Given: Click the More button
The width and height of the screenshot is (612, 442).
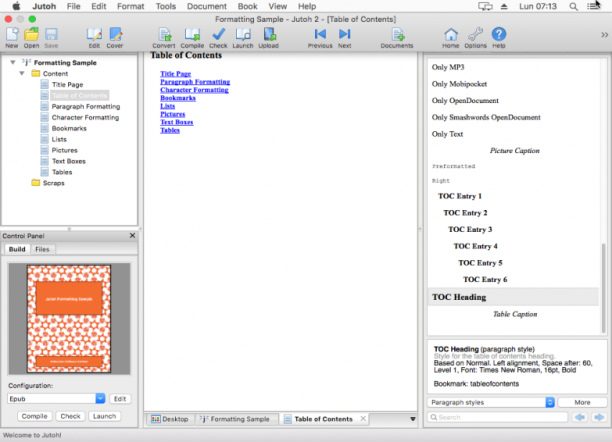Looking at the screenshot, I should (x=582, y=402).
